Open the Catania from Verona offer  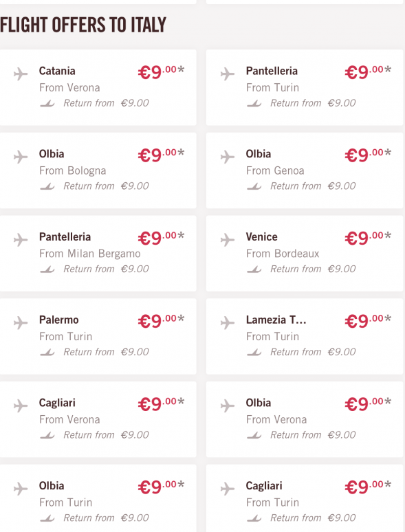click(x=98, y=87)
